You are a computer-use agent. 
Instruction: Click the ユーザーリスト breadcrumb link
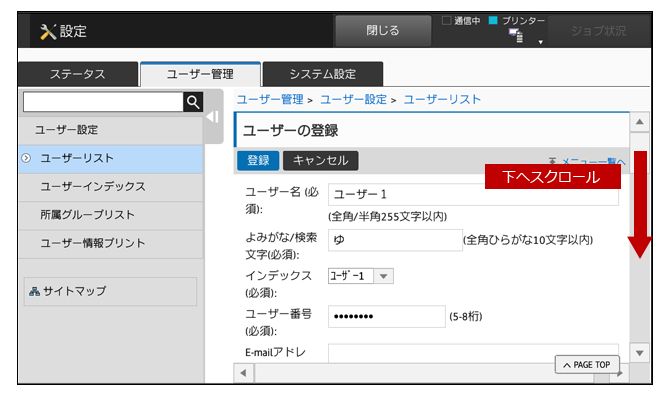point(442,100)
